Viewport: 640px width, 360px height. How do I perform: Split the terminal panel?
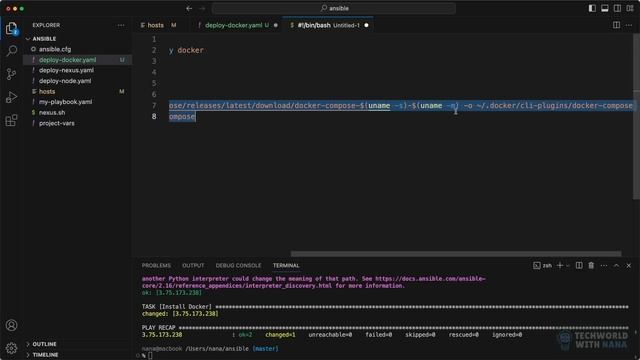point(579,265)
